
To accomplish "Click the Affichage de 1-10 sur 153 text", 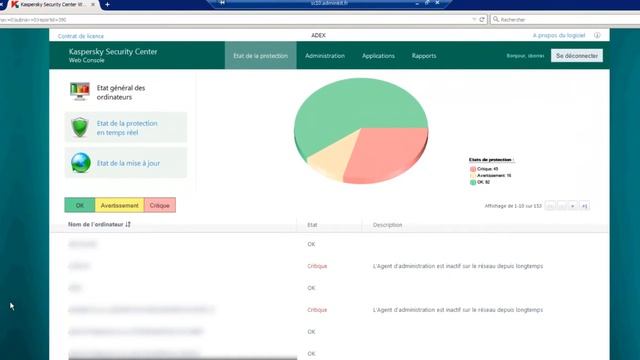I will point(513,206).
